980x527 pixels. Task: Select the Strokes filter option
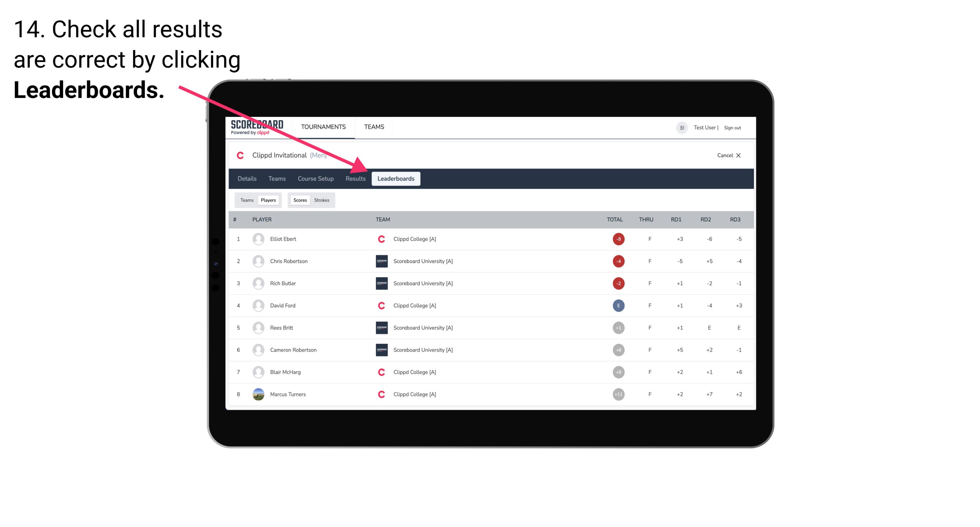tap(323, 200)
